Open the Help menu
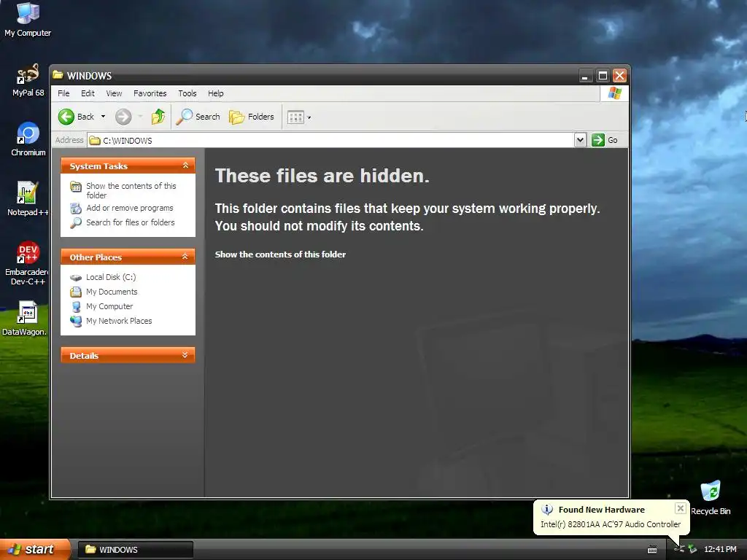This screenshot has height=560, width=747. point(215,93)
